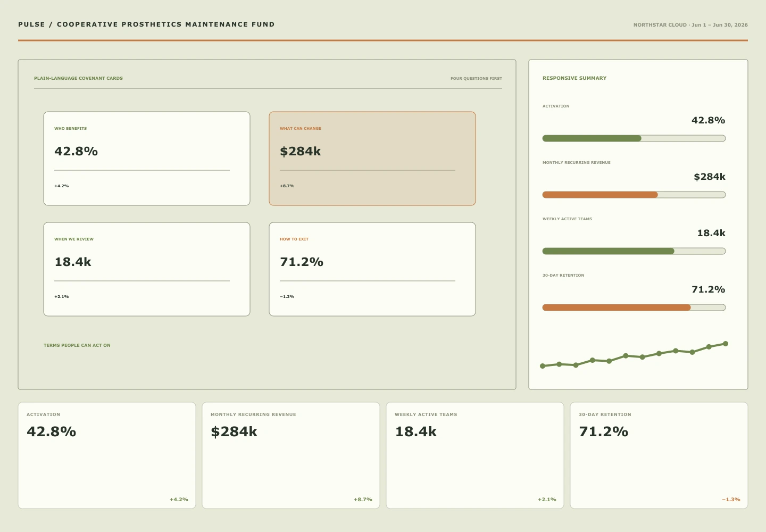Click the first point of the trend line
Viewport: 766px width, 532px height.
coord(543,366)
